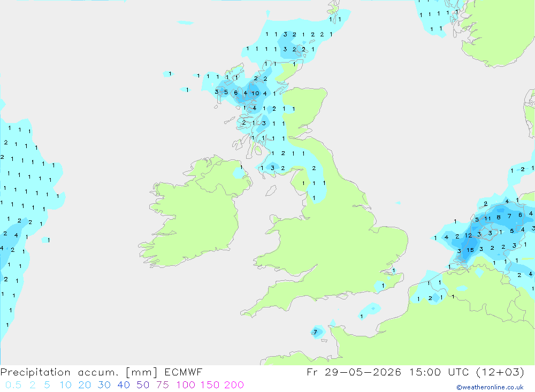The width and height of the screenshot is (535, 392).
Task: Click the 12 mm value on the map
Action: click(468, 235)
